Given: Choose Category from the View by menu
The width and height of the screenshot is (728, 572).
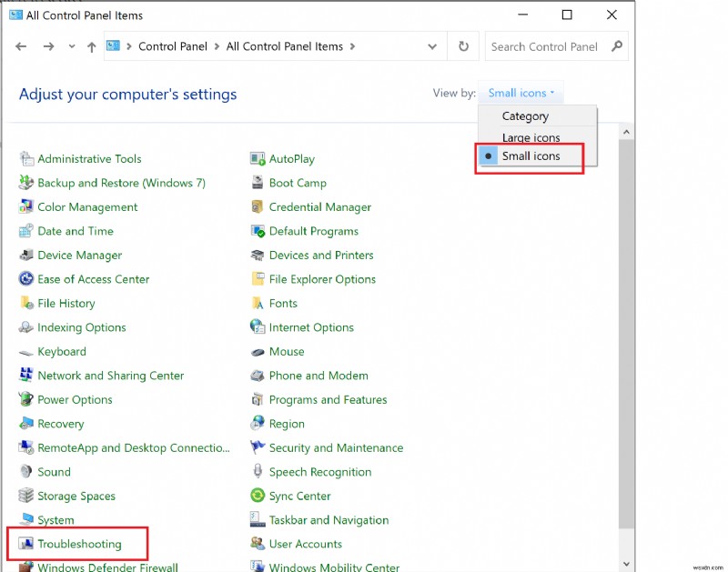Looking at the screenshot, I should [x=525, y=116].
